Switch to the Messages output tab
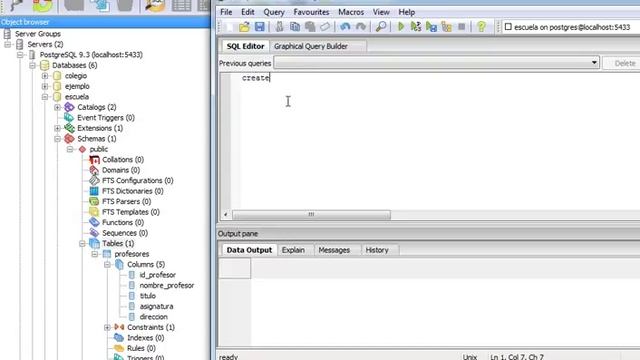 click(x=334, y=250)
